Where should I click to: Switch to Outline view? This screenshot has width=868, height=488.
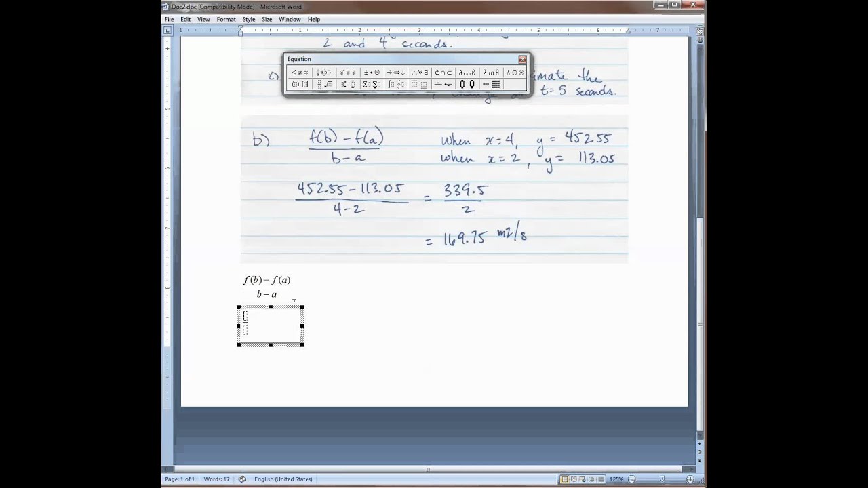point(591,479)
